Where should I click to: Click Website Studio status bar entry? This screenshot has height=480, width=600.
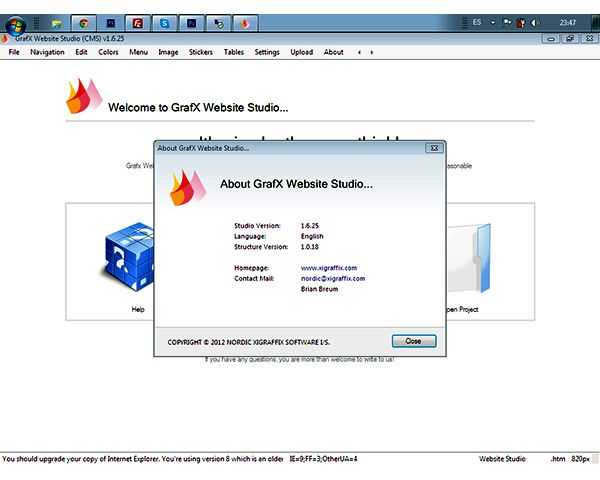pos(502,459)
